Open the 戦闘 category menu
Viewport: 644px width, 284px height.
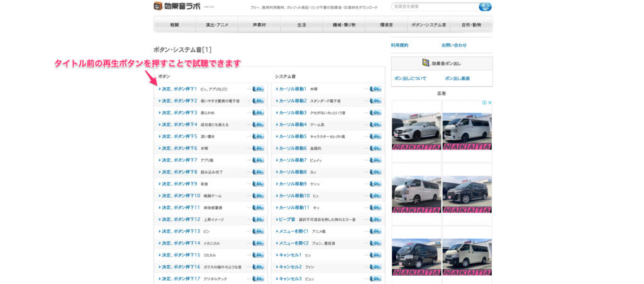175,25
